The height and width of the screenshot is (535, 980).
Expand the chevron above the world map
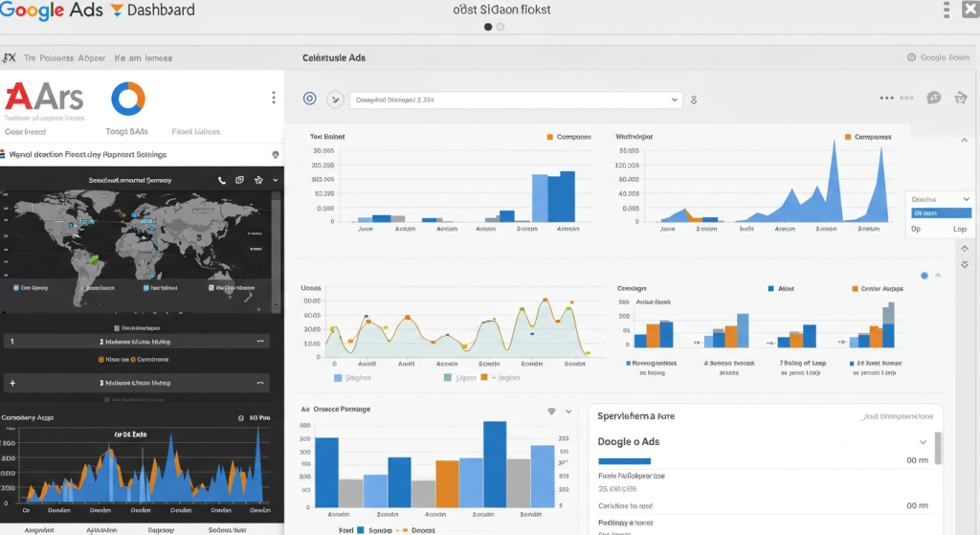click(275, 180)
